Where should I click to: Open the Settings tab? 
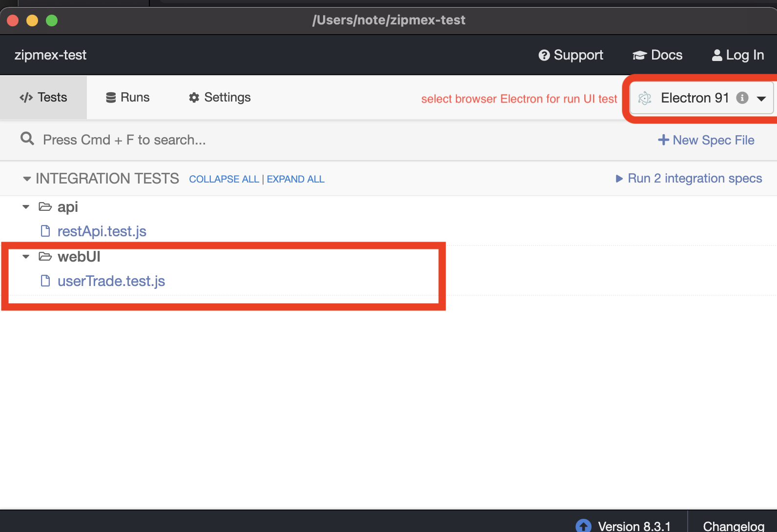point(220,97)
